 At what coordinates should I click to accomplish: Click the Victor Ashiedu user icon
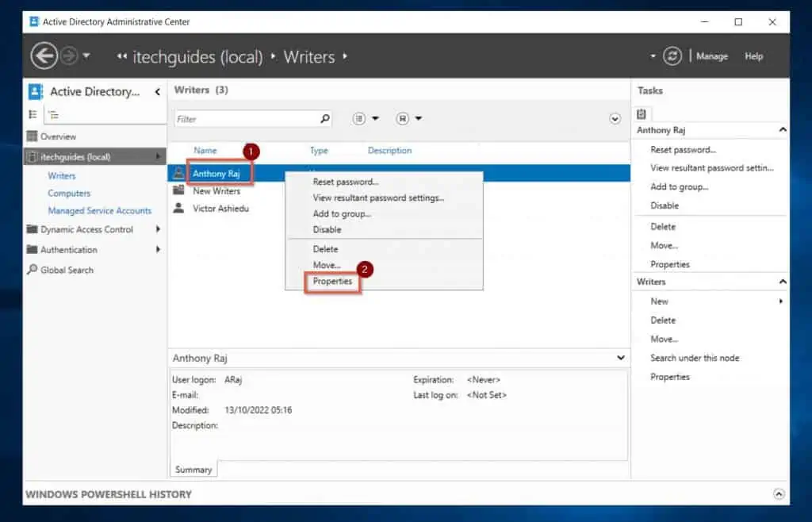[x=178, y=208]
